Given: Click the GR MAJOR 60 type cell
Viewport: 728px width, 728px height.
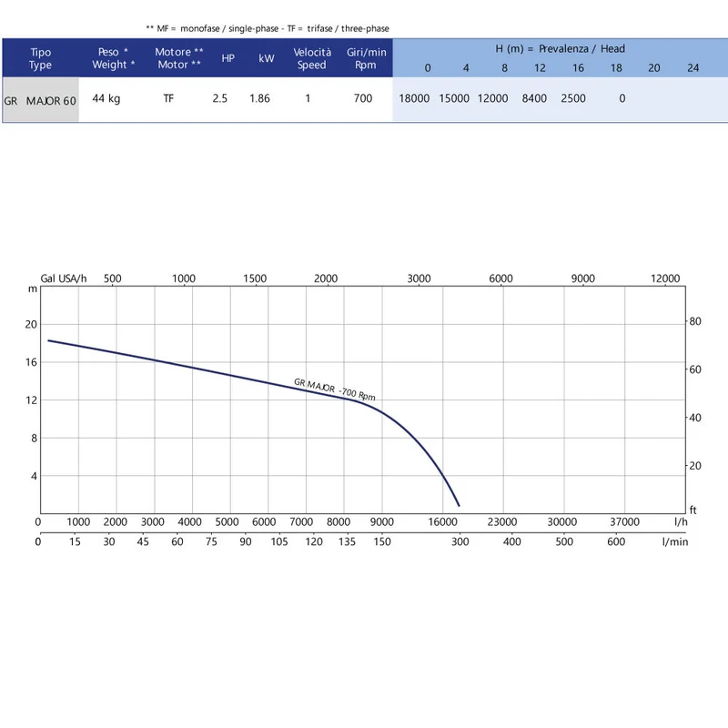Looking at the screenshot, I should pyautogui.click(x=40, y=100).
